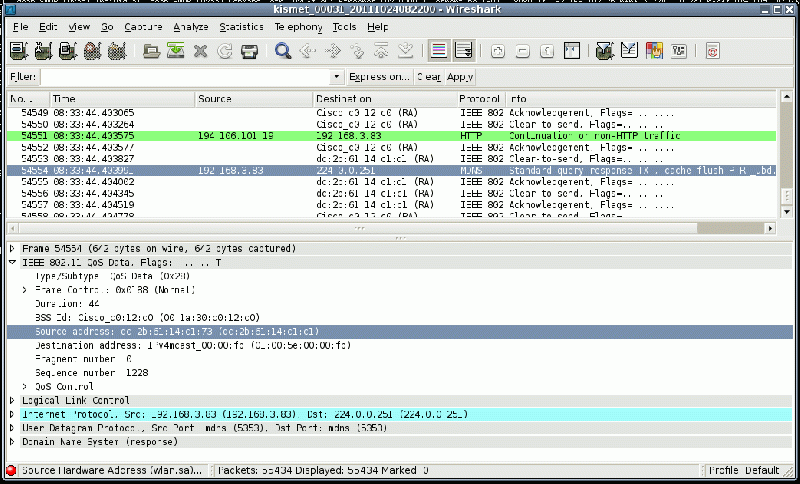Viewport: 800px width, 484px height.
Task: Start a new live capture icon
Action: coord(68,51)
